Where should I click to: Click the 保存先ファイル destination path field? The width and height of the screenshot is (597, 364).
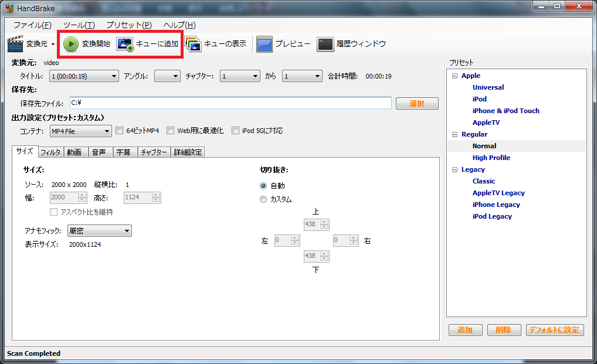coord(230,103)
